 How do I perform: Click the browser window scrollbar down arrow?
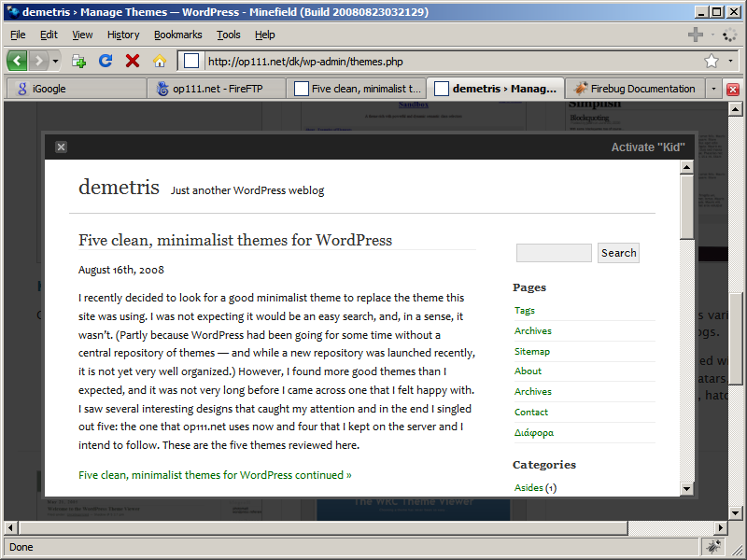point(735,512)
